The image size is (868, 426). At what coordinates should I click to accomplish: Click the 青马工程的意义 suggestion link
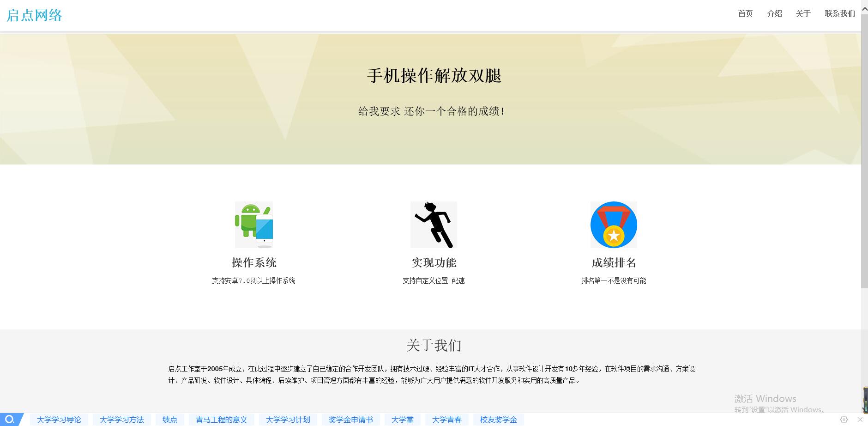click(x=221, y=420)
